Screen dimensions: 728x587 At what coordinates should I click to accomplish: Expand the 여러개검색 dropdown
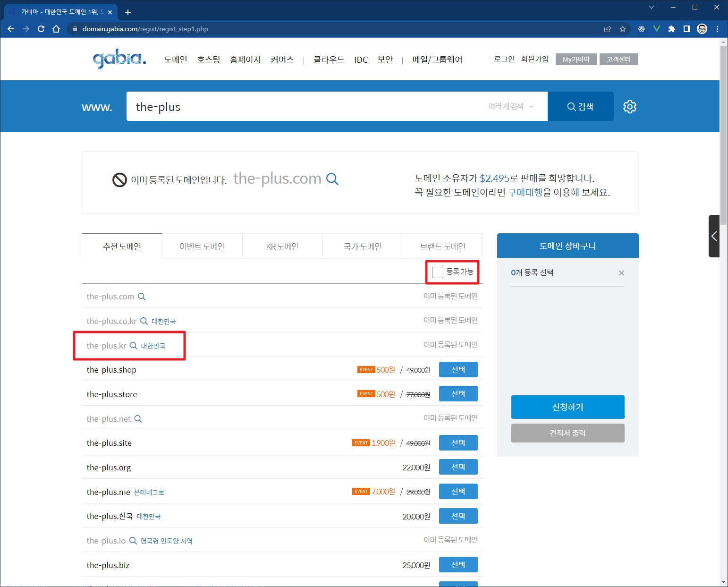point(511,107)
